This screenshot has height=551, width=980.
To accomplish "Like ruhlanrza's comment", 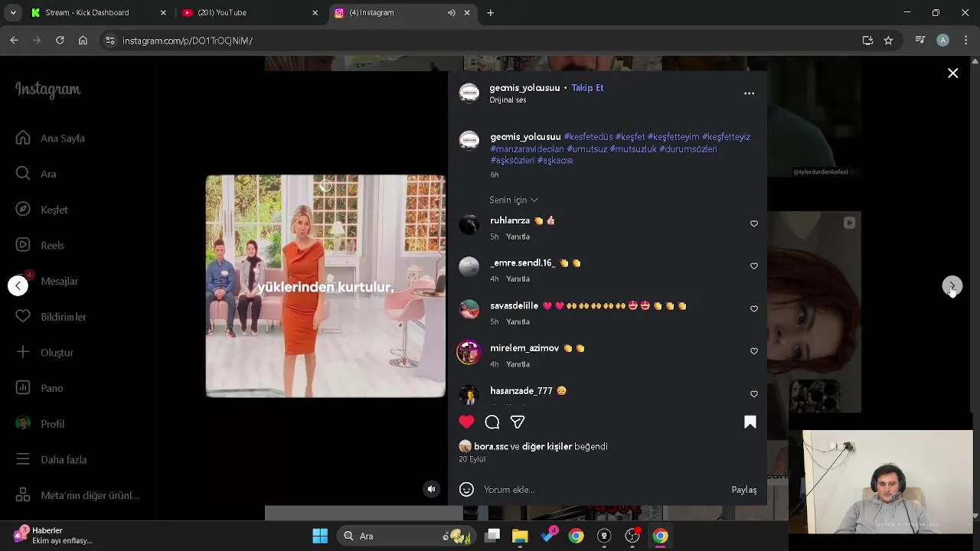I will pos(754,224).
